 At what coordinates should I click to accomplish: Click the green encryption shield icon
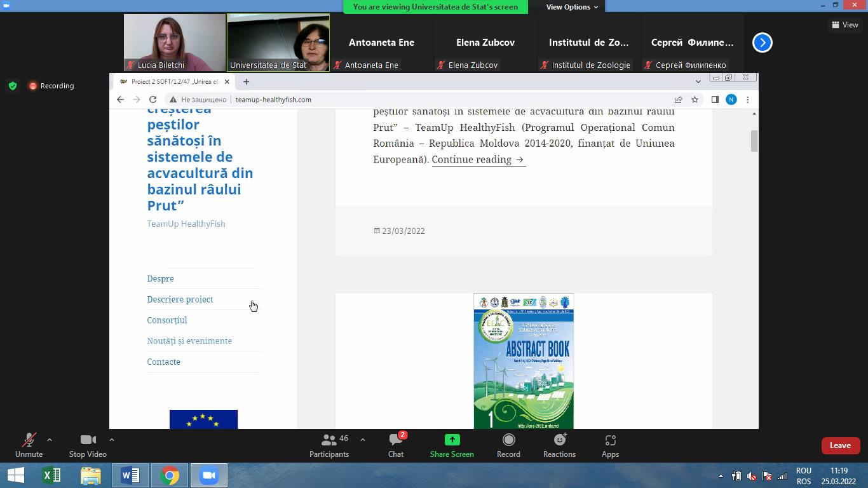point(13,86)
